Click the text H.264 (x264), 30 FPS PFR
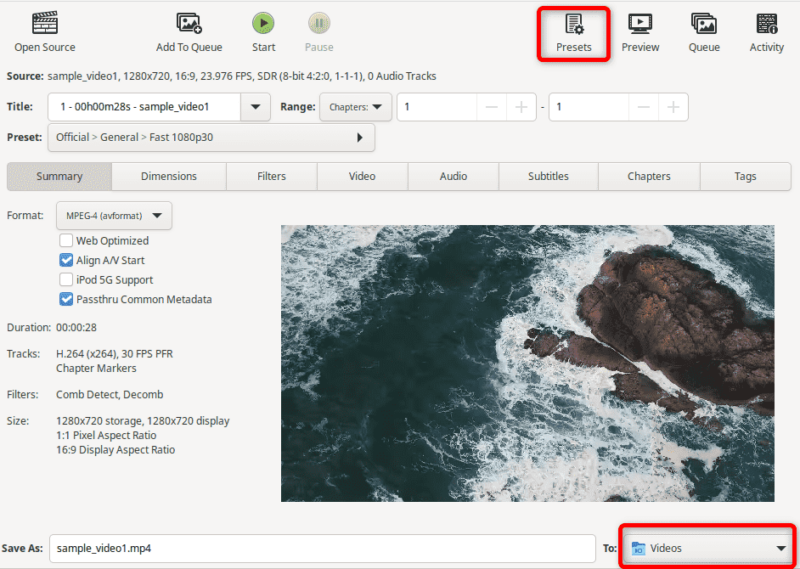The image size is (800, 569). click(114, 354)
